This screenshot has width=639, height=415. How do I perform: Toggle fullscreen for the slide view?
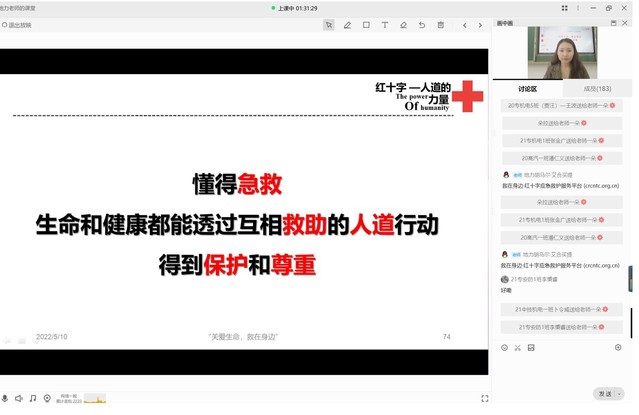pyautogui.click(x=484, y=398)
